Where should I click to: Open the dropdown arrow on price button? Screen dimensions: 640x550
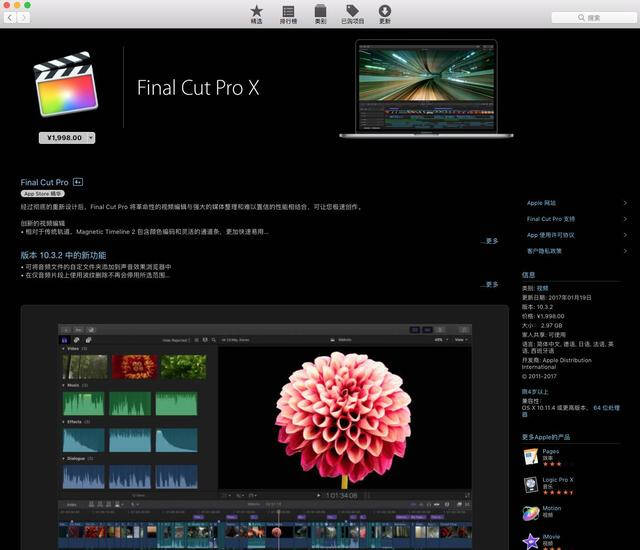[91, 138]
